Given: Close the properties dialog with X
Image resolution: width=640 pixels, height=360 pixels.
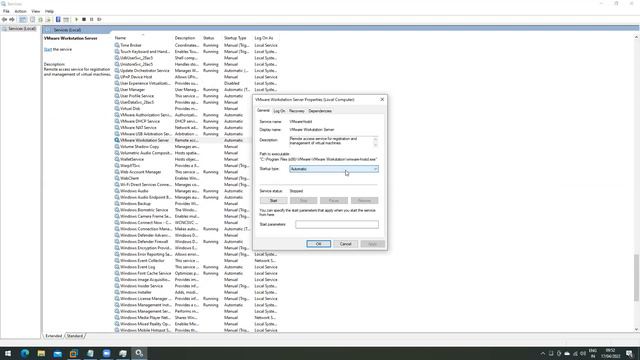Looking at the screenshot, I should pos(382,100).
